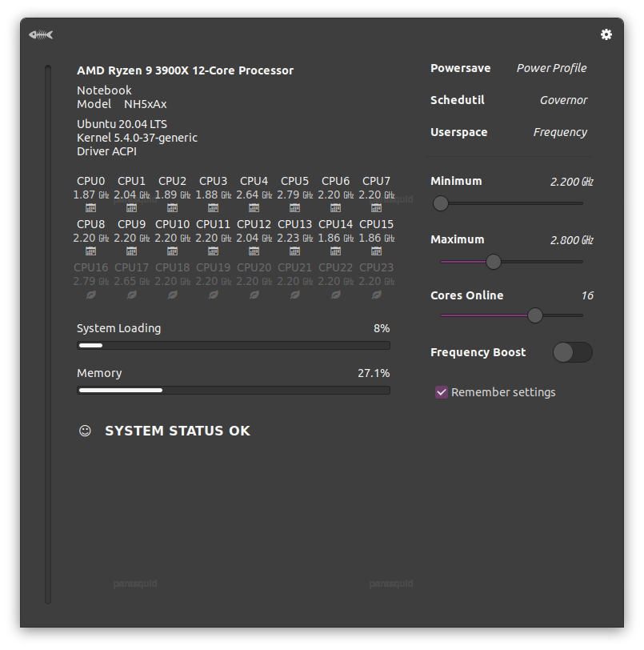Click the Memory 27.1% value
This screenshot has height=650, width=644.
(x=374, y=373)
